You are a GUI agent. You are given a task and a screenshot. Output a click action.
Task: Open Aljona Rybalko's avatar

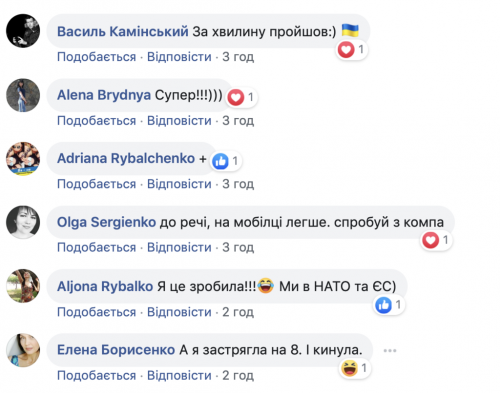pyautogui.click(x=23, y=286)
